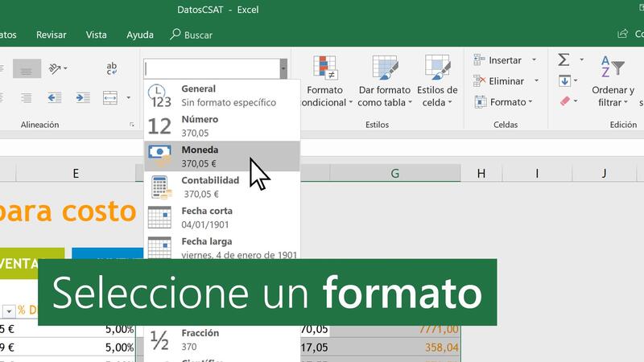The width and height of the screenshot is (644, 362).
Task: Click the Orientation text angle icon
Action: (56, 68)
